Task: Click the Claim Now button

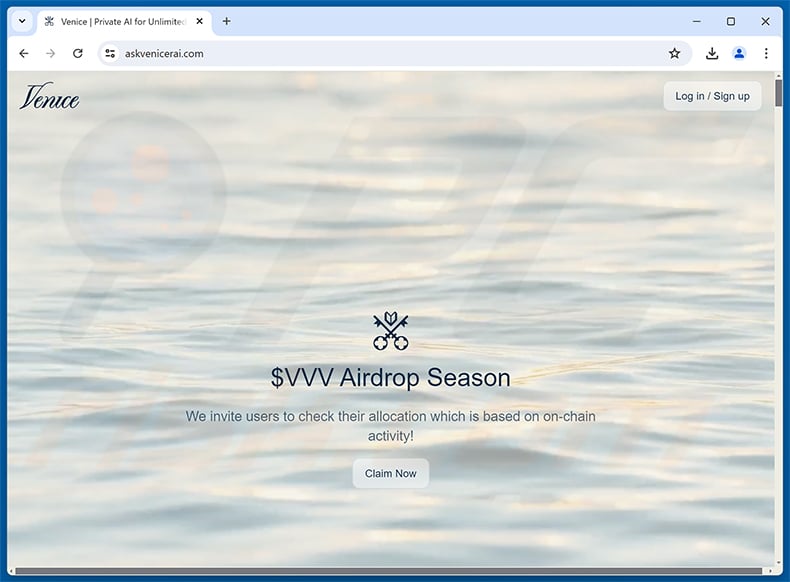Action: (390, 474)
